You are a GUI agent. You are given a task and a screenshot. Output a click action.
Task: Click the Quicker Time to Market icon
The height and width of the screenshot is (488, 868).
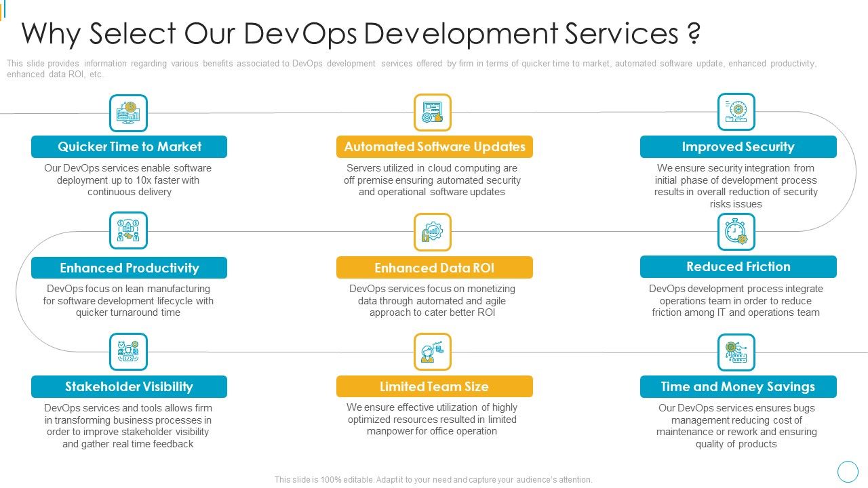[128, 113]
